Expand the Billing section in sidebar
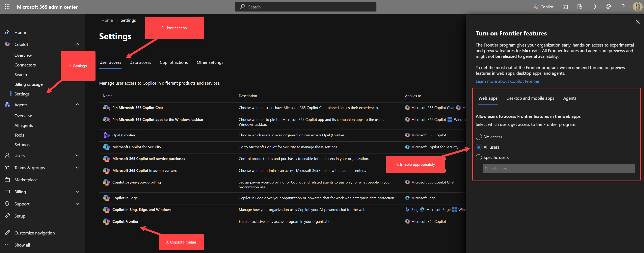Screen dimensions: 644x253 click(x=77, y=192)
